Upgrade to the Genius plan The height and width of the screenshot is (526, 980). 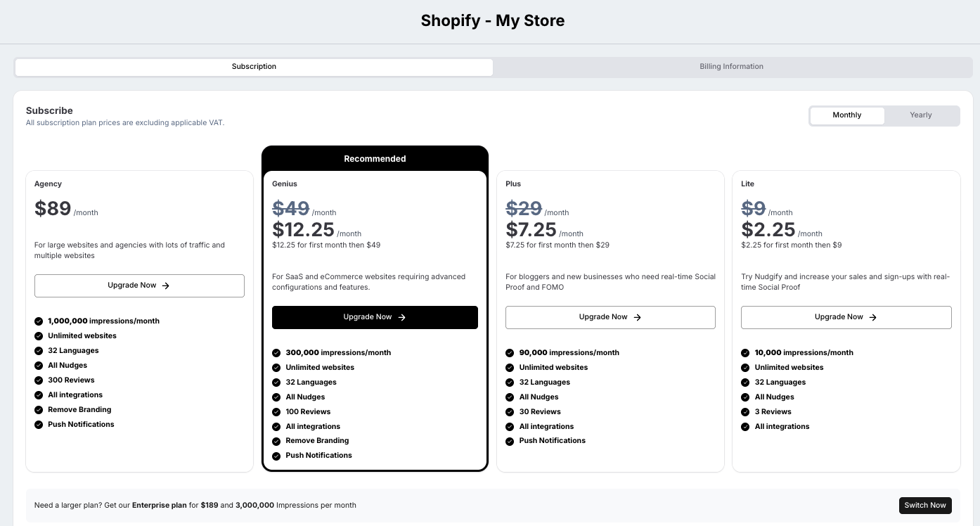click(375, 317)
